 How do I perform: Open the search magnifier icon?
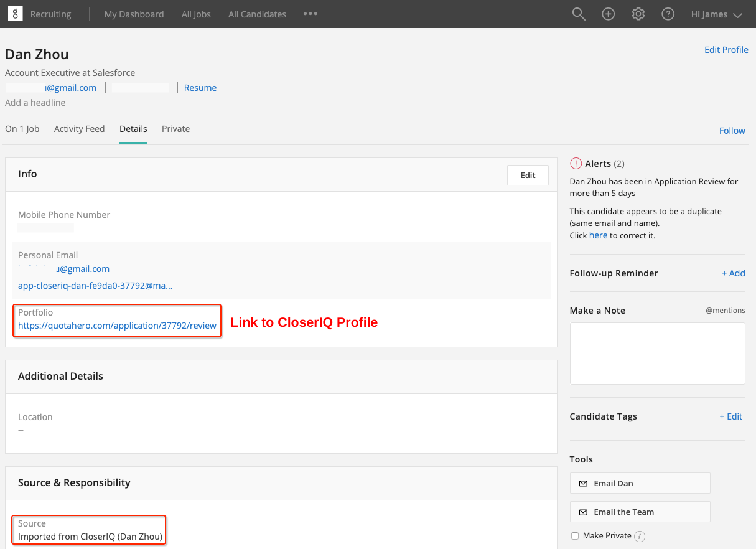coord(579,14)
